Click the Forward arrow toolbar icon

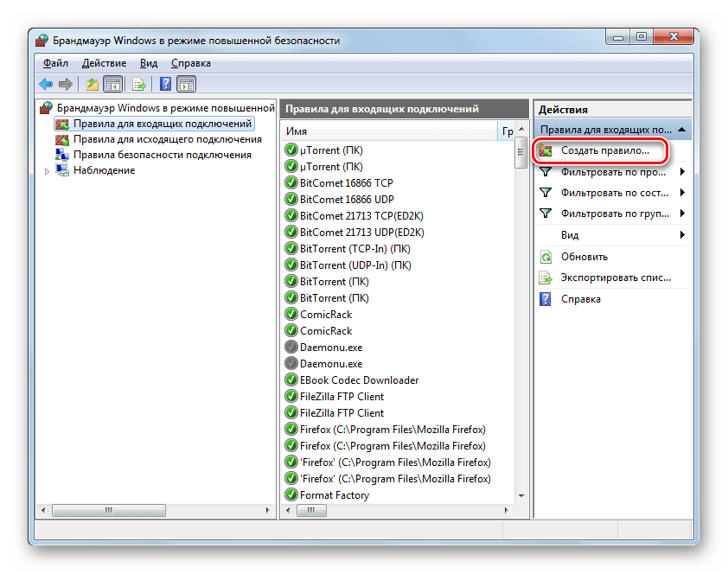point(66,84)
